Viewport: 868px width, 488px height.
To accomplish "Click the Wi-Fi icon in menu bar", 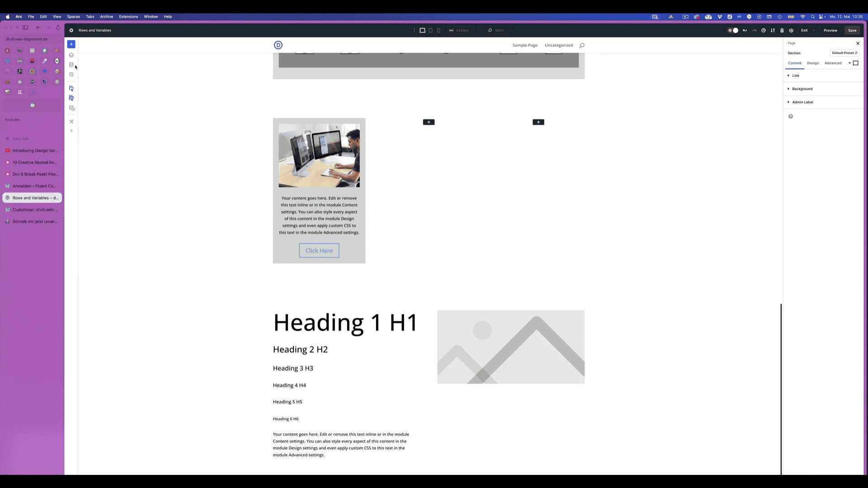I will coord(802,17).
